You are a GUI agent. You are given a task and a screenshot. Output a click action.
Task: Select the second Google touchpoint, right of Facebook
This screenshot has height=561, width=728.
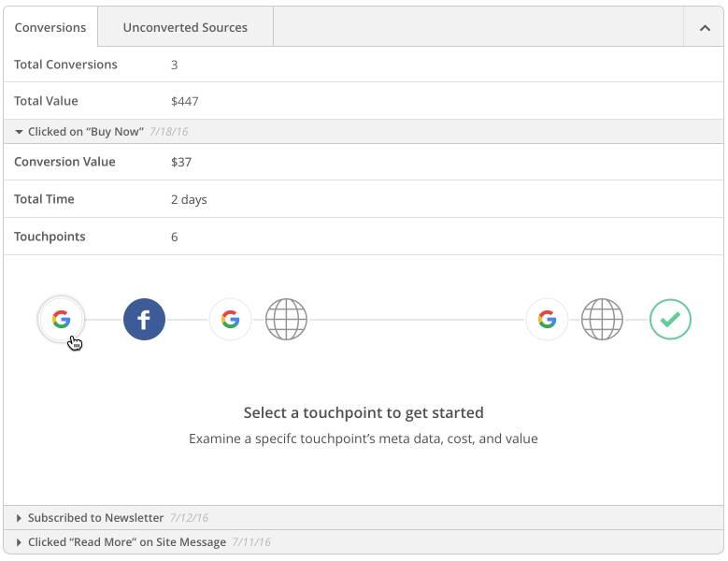tap(230, 320)
